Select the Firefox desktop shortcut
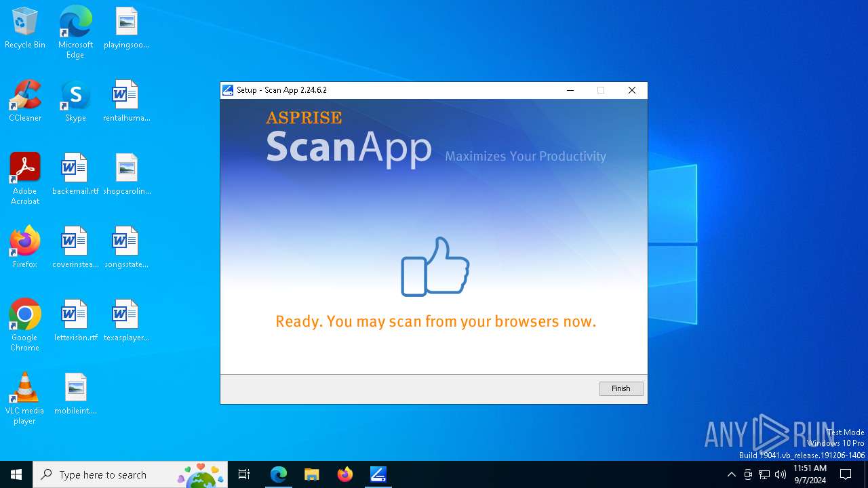The height and width of the screenshot is (488, 868). tap(25, 248)
